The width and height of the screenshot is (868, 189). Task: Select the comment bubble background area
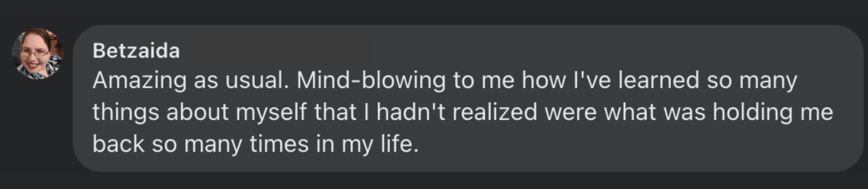467,98
